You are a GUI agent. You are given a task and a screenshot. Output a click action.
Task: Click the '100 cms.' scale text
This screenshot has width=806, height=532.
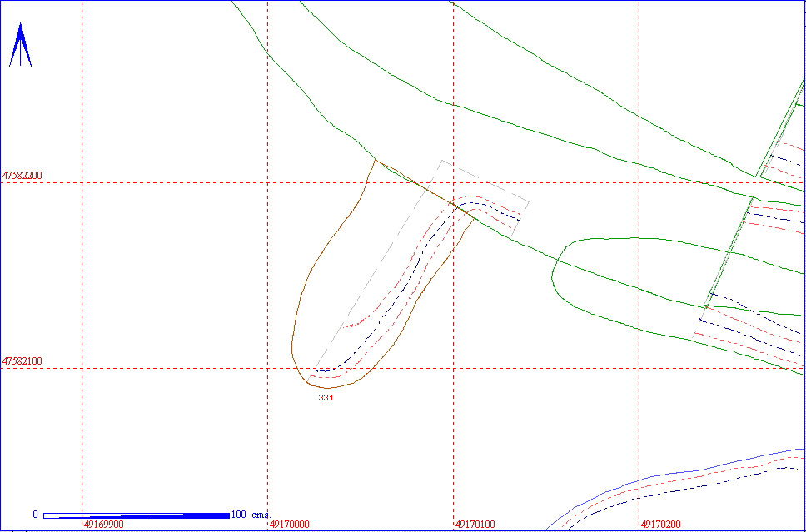[x=251, y=515]
